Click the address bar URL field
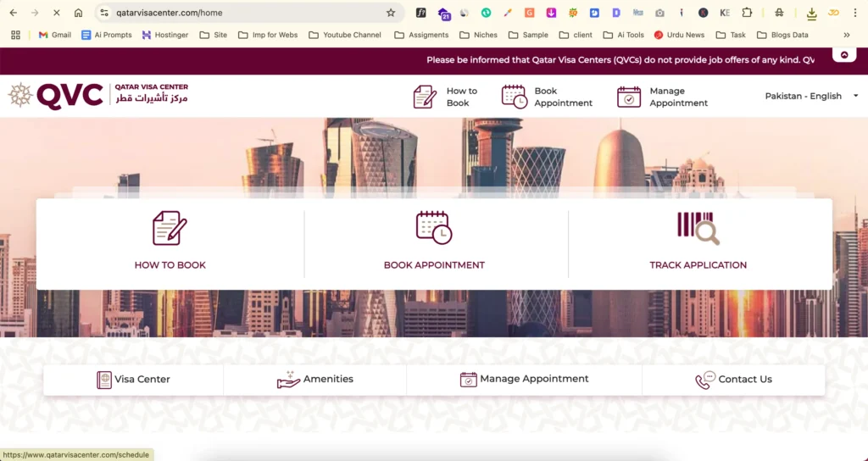This screenshot has height=461, width=868. coord(246,13)
